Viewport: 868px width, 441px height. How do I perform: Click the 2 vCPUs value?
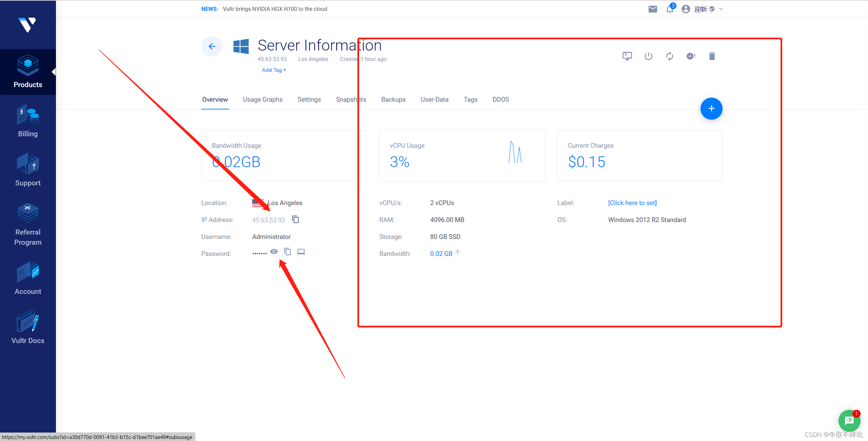coord(442,203)
